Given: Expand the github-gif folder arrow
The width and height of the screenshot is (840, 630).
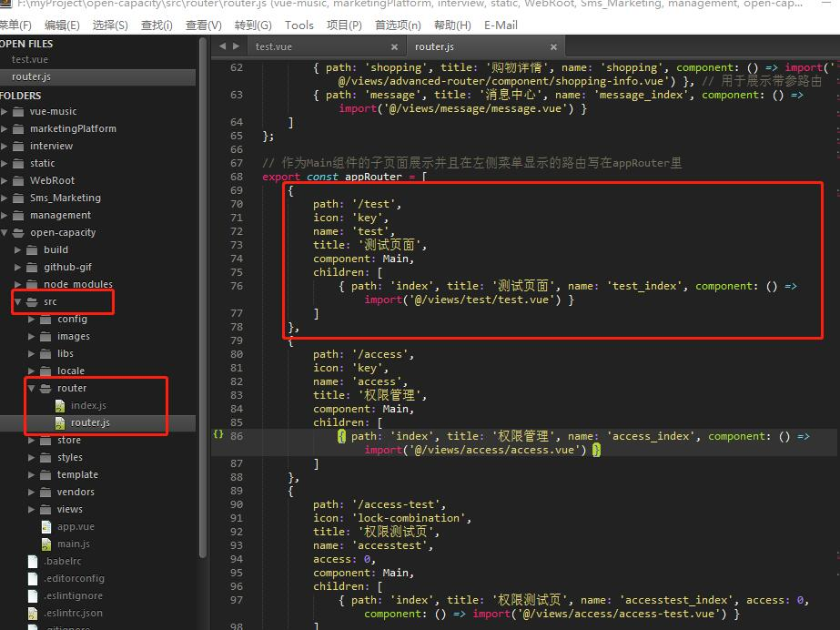Looking at the screenshot, I should (17, 267).
